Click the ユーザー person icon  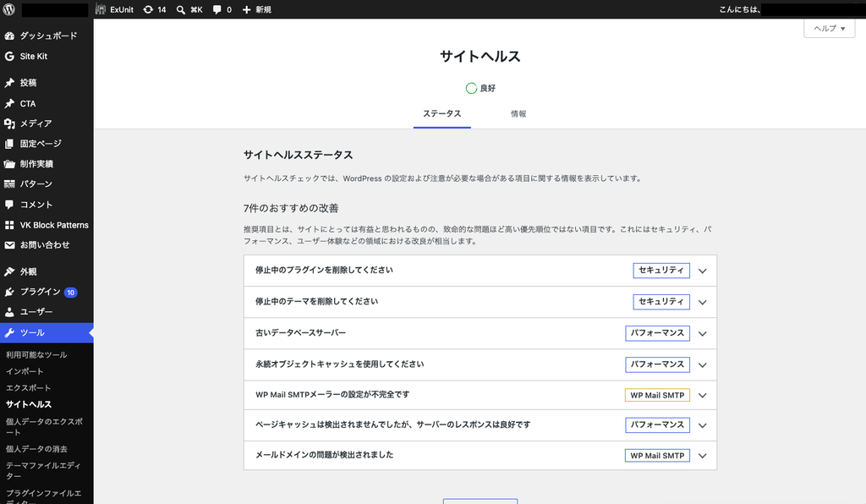[9, 312]
